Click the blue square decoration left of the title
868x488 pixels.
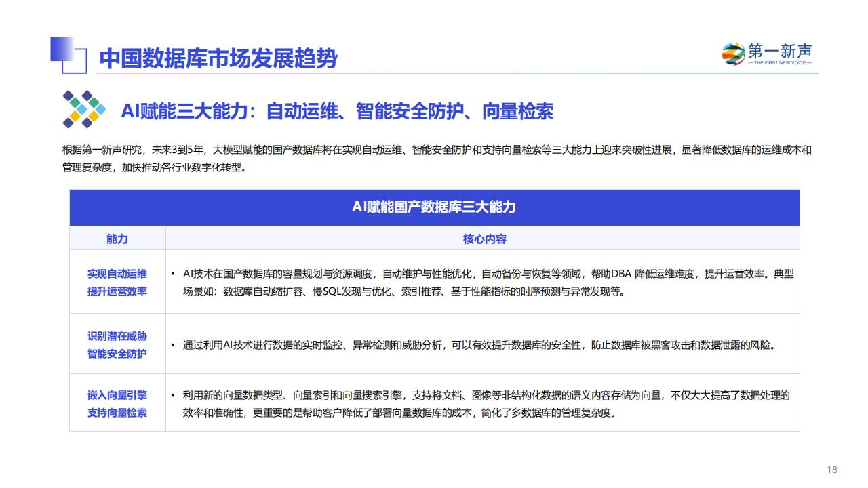point(62,47)
